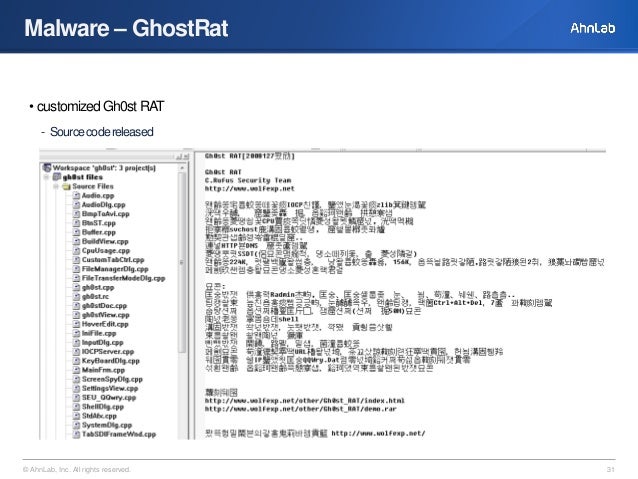
Task: Click the Source Files folder icon
Action: coord(66,186)
